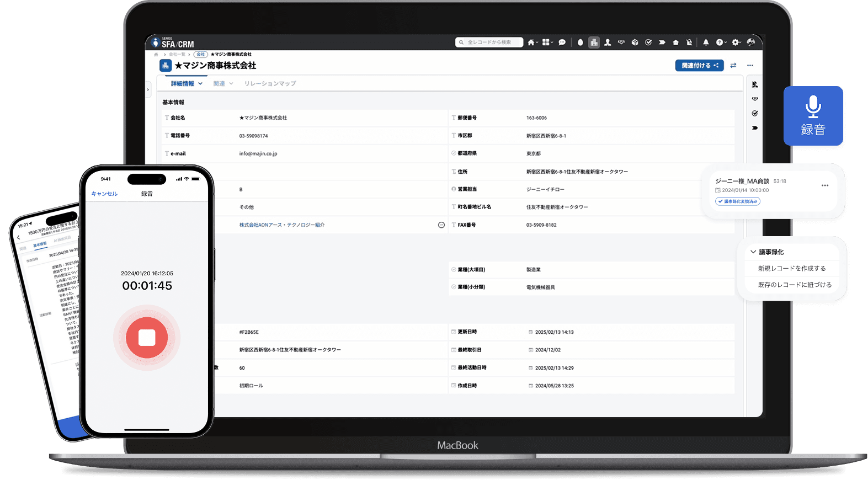Open notifications bell icon
Screen dimensions: 868x480
click(x=706, y=42)
